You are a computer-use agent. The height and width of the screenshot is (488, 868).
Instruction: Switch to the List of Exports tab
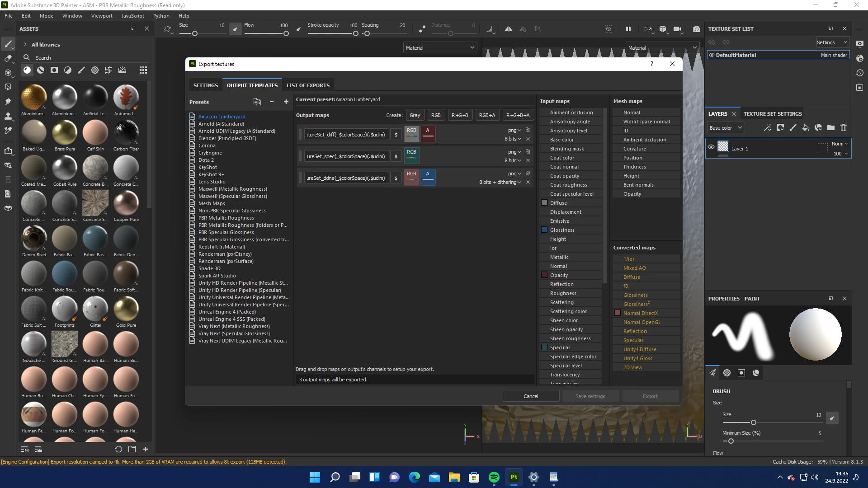tap(308, 85)
